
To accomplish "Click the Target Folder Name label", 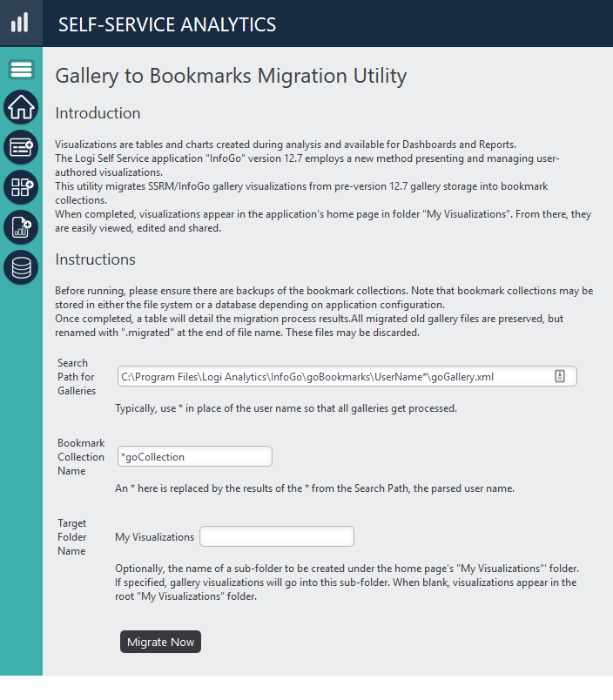I will pyautogui.click(x=72, y=536).
